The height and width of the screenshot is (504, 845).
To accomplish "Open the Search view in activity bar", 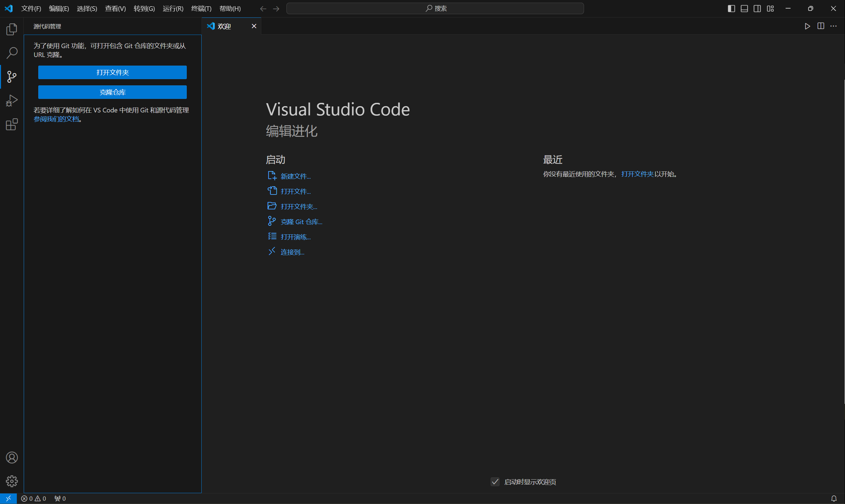I will tap(12, 53).
